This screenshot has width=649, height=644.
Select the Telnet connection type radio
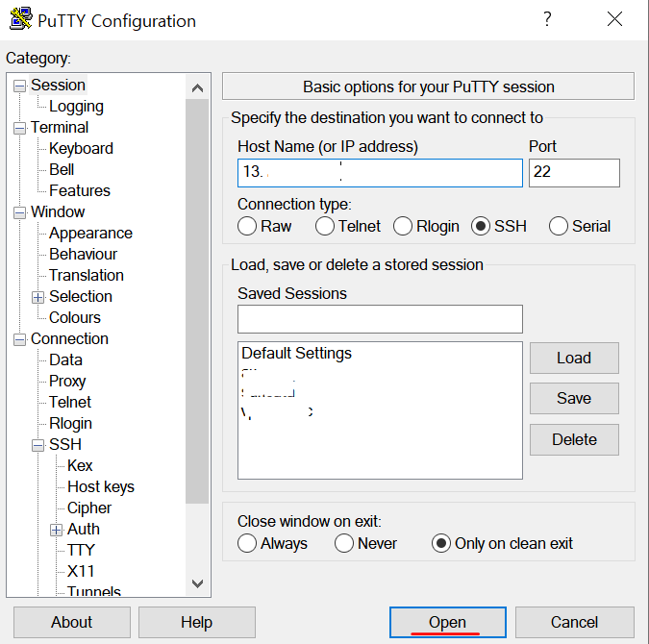point(325,226)
